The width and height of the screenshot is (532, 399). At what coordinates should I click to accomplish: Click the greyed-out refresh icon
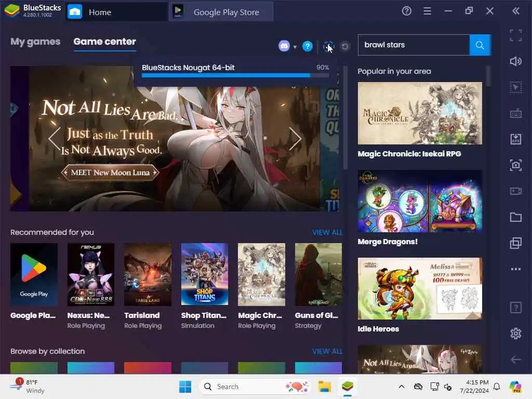pyautogui.click(x=345, y=46)
